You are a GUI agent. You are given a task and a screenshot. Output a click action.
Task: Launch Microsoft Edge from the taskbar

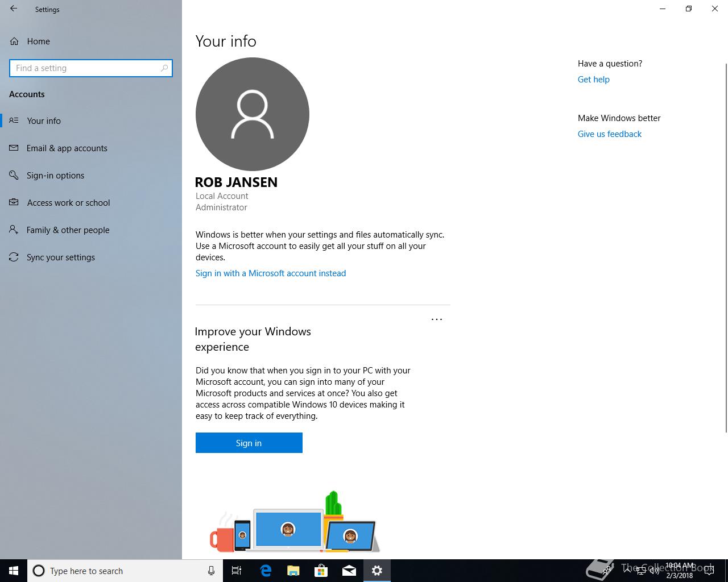coord(266,571)
